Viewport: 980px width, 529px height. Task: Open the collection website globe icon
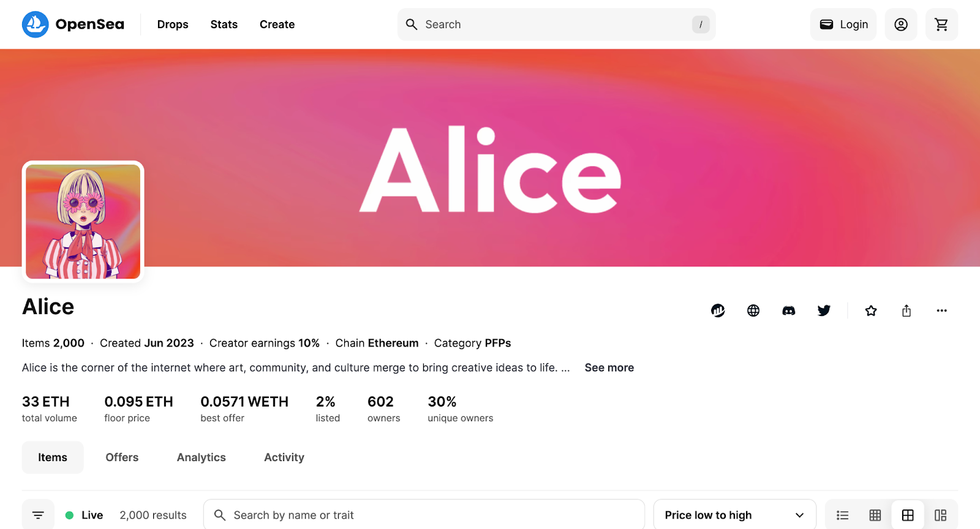[753, 310]
